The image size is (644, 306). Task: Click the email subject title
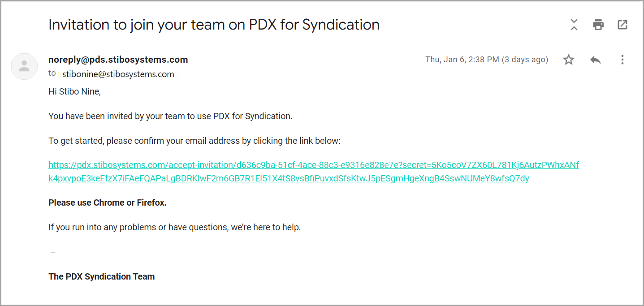tap(214, 25)
